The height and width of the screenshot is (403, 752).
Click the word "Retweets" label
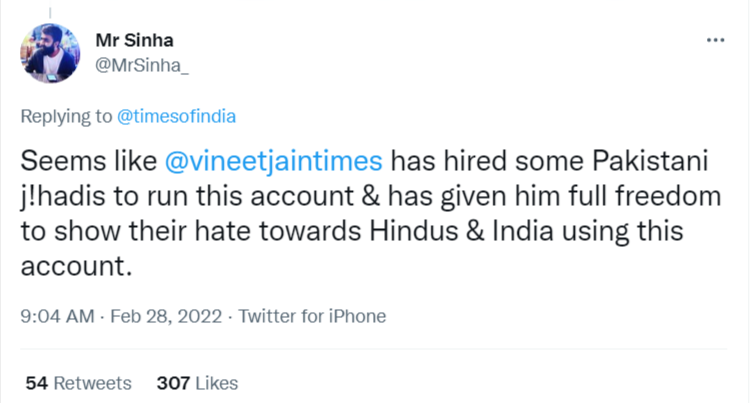92,383
